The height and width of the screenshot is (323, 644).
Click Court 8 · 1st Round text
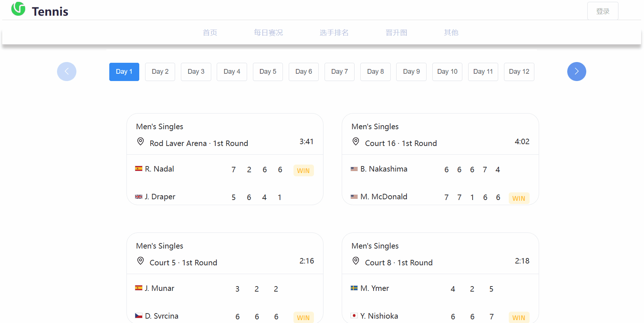pyautogui.click(x=399, y=263)
